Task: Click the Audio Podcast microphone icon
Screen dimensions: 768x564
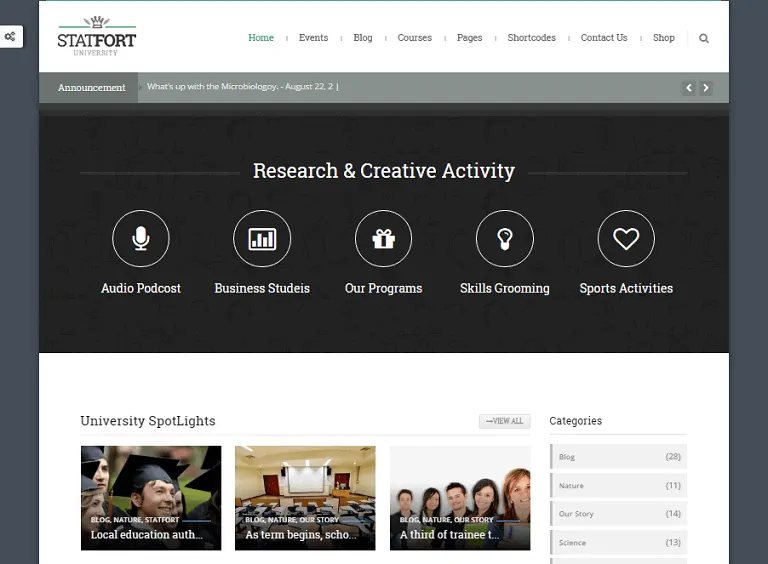Action: (141, 239)
